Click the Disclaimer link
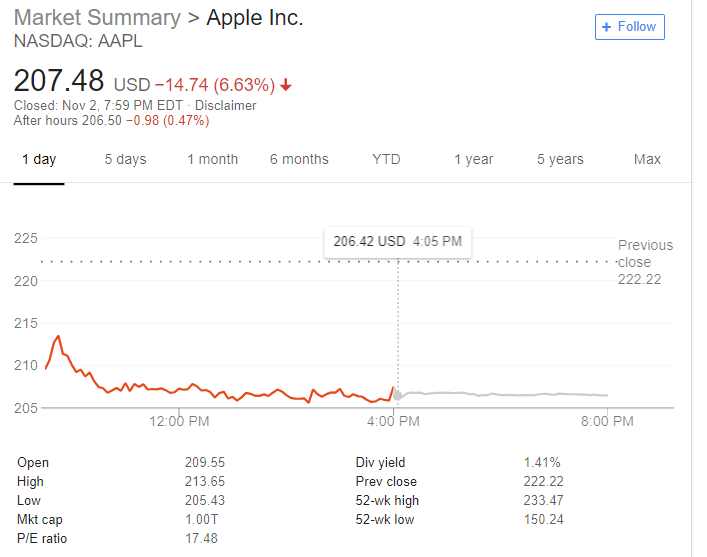Image resolution: width=707 pixels, height=557 pixels. 225,106
